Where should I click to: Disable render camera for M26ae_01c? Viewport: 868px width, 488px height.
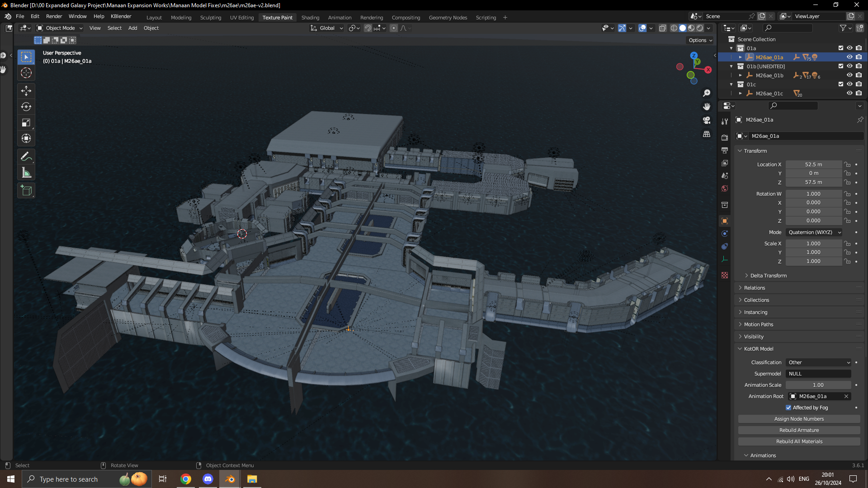pos(859,93)
